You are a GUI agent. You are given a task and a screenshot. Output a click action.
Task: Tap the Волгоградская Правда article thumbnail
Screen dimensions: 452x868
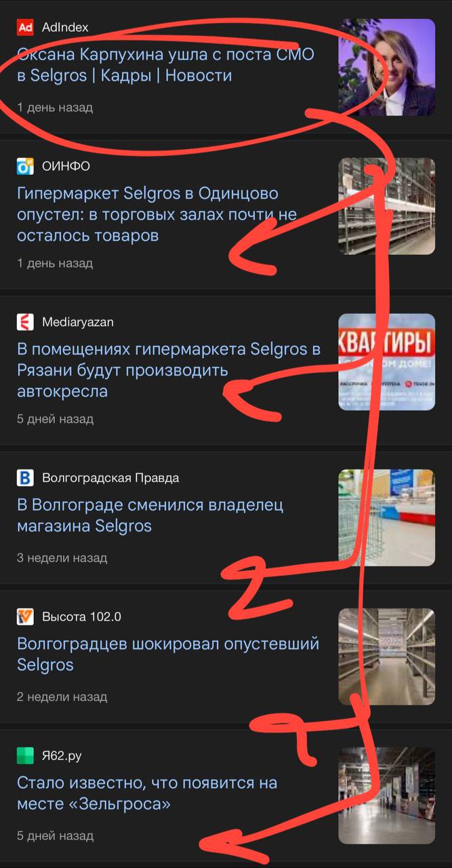tap(387, 518)
